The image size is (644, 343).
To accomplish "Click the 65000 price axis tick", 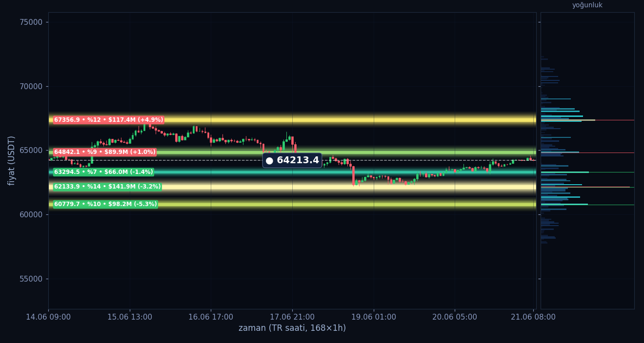I will [x=31, y=151].
